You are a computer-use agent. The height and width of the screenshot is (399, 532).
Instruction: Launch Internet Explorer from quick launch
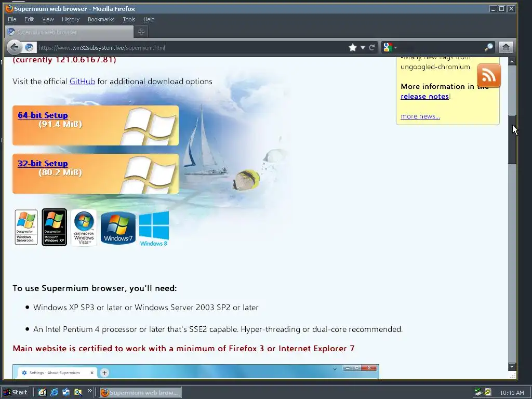(54, 392)
